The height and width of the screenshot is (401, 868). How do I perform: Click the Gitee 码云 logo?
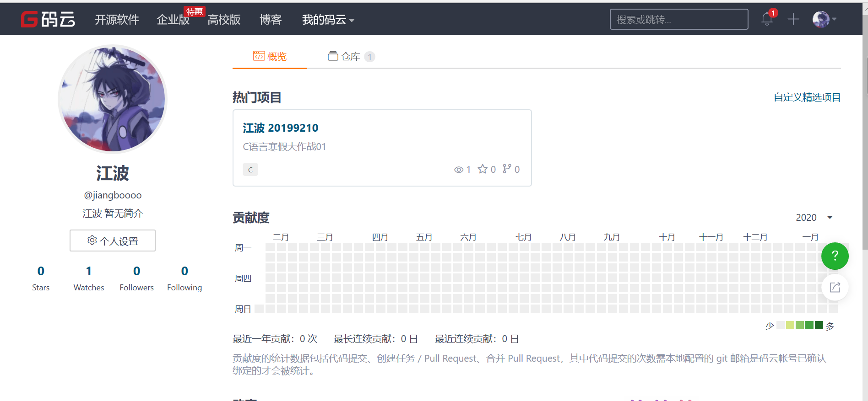tap(48, 19)
